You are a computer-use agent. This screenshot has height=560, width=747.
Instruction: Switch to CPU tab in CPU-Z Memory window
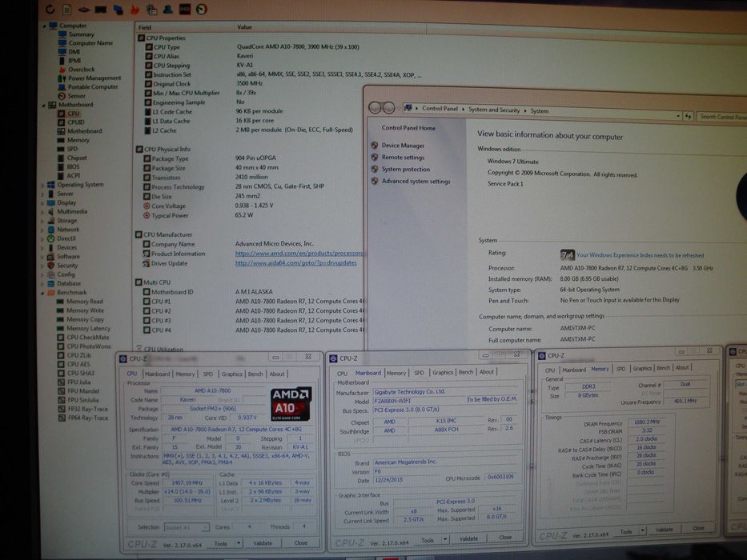[550, 370]
